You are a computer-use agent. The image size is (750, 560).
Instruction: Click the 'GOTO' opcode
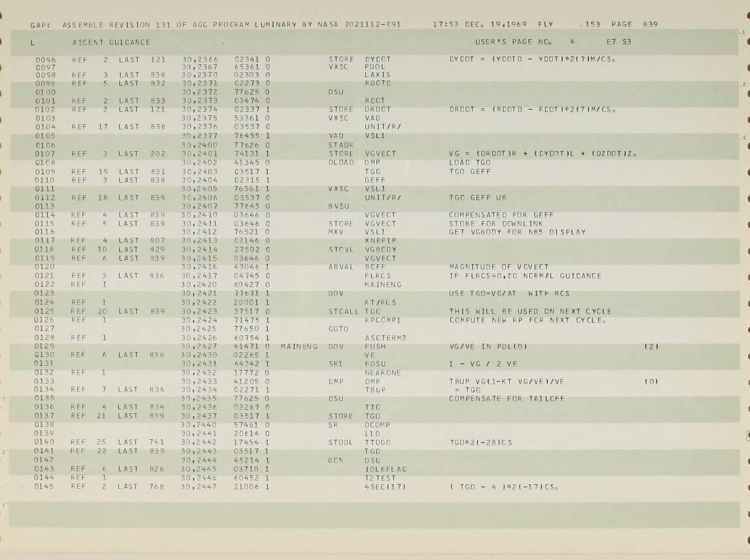coord(338,329)
